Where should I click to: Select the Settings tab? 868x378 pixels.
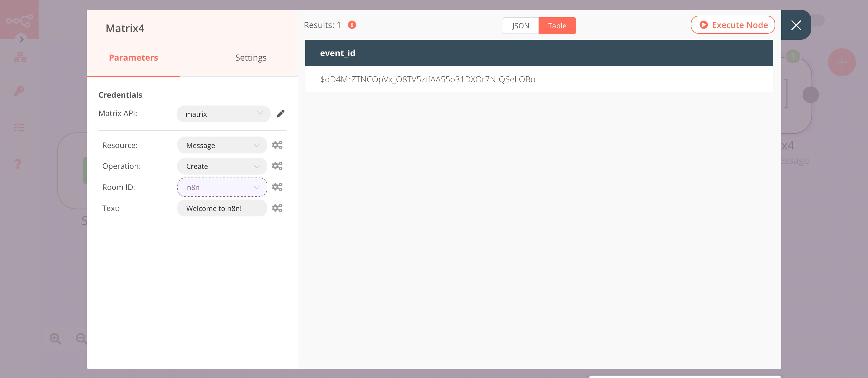(250, 57)
